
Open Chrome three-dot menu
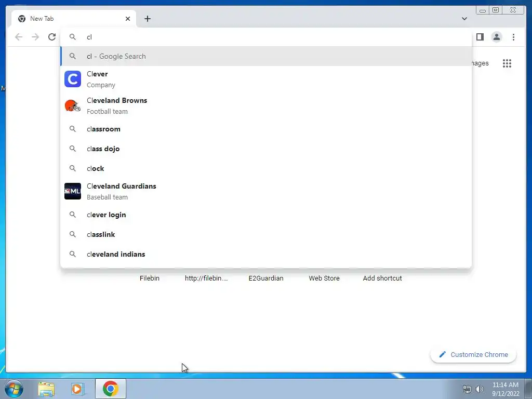click(513, 37)
